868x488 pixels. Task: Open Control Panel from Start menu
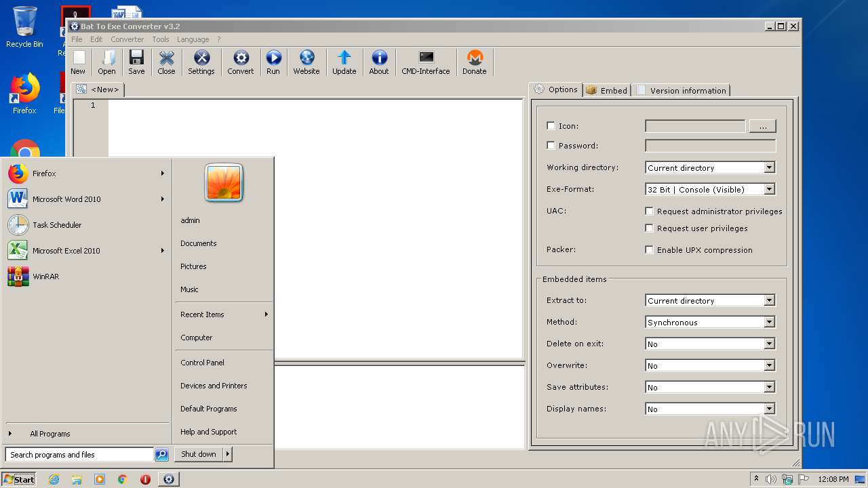pos(224,363)
